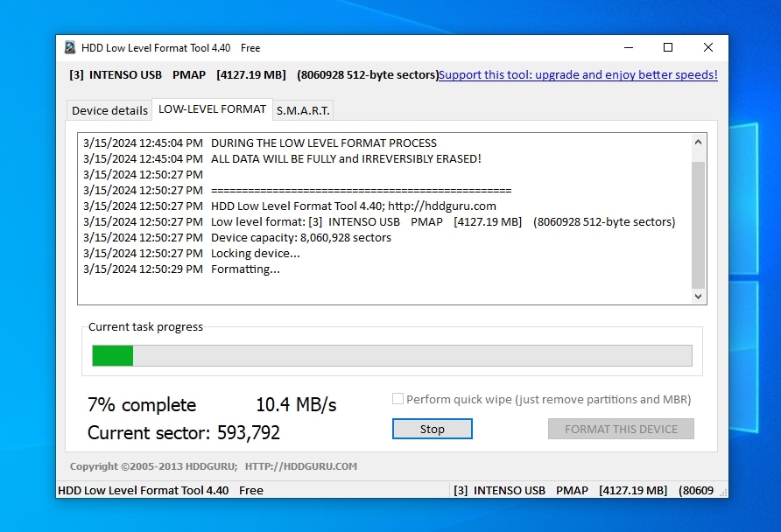
Task: Click the log scrollbar down arrow
Action: tap(698, 296)
